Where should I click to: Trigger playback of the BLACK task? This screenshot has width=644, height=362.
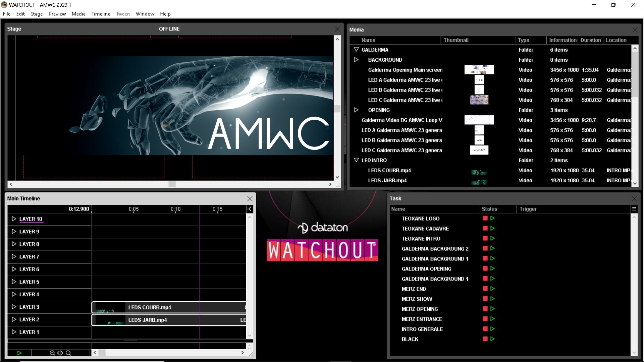click(492, 339)
